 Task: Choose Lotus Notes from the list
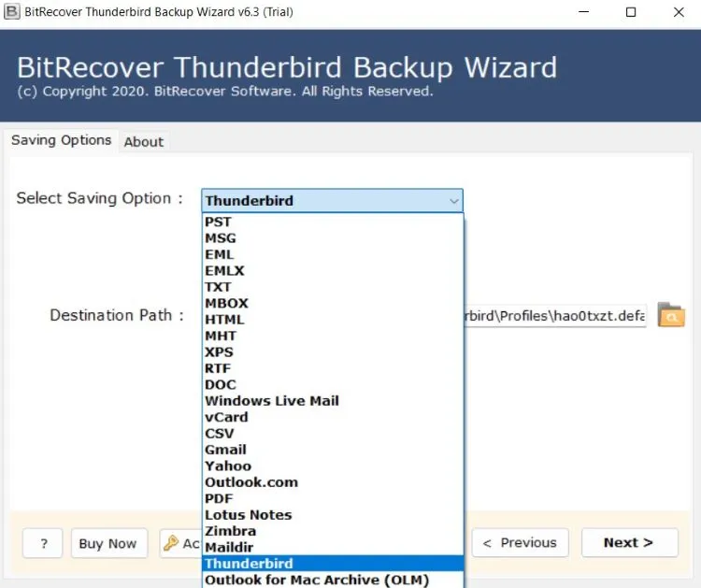tap(333, 515)
